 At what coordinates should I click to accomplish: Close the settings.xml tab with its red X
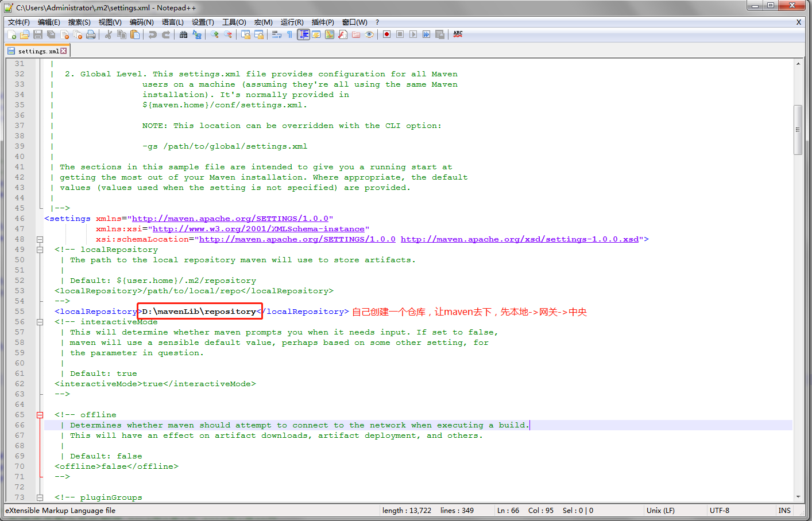(64, 51)
